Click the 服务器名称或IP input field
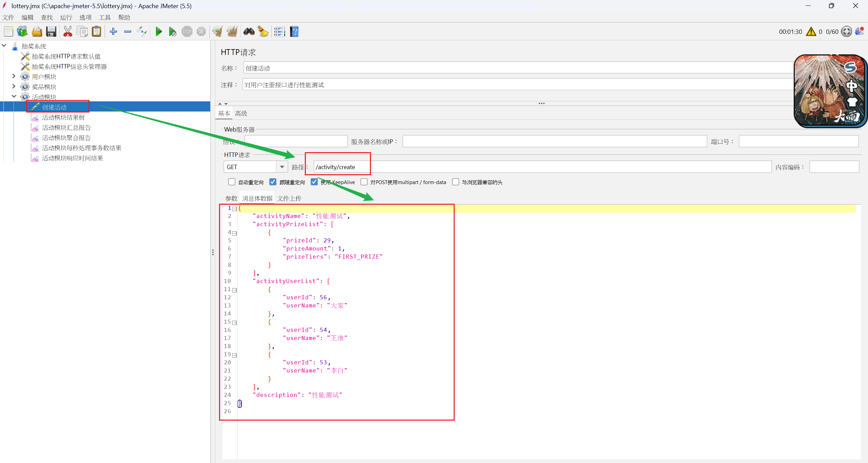The height and width of the screenshot is (463, 868). point(554,141)
